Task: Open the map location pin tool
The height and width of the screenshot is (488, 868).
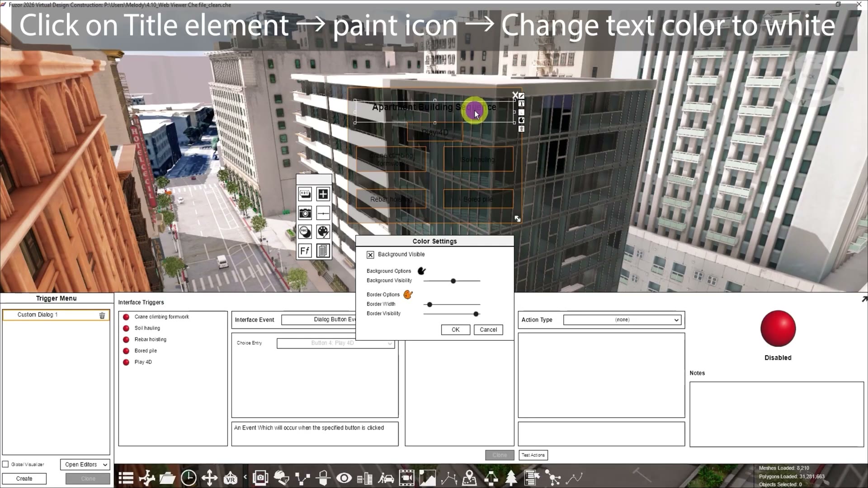Action: click(470, 478)
